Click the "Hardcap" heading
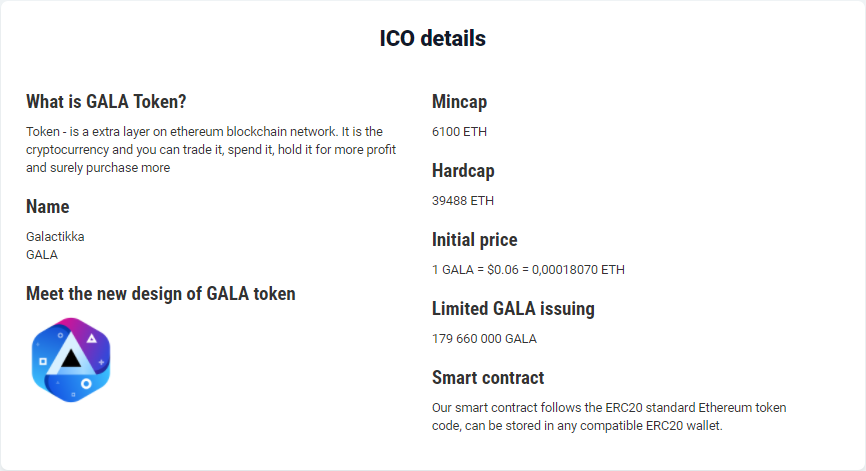Image resolution: width=866 pixels, height=471 pixels. coord(463,171)
